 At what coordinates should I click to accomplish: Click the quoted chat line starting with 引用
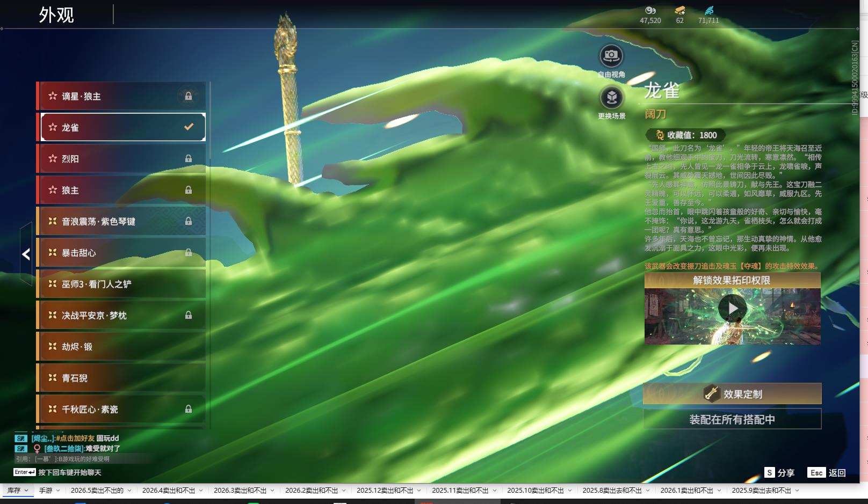tap(63, 459)
